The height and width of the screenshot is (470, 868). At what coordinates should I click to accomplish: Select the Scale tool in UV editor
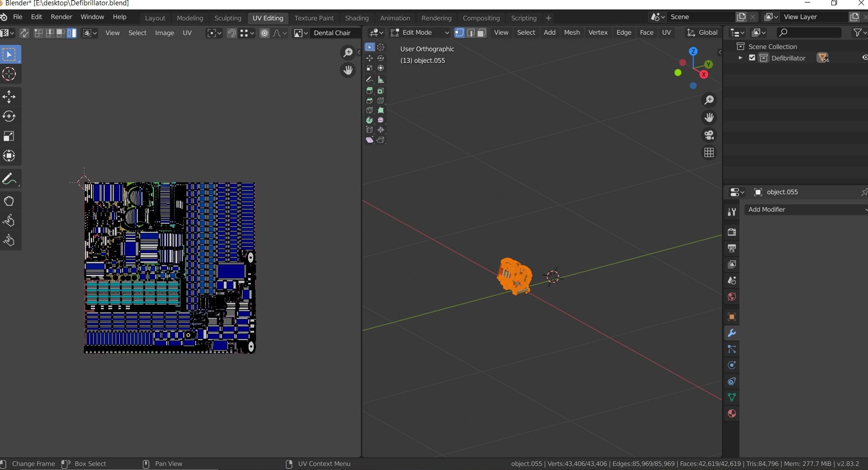click(9, 136)
